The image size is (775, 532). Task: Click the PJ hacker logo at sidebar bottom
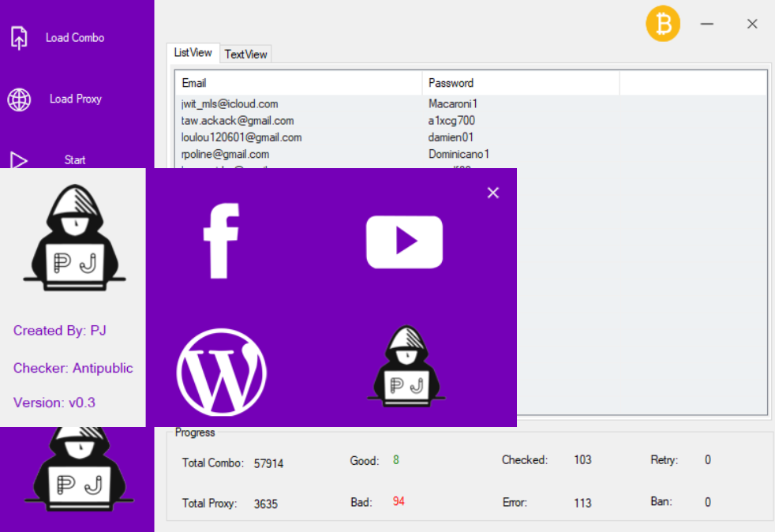point(79,469)
